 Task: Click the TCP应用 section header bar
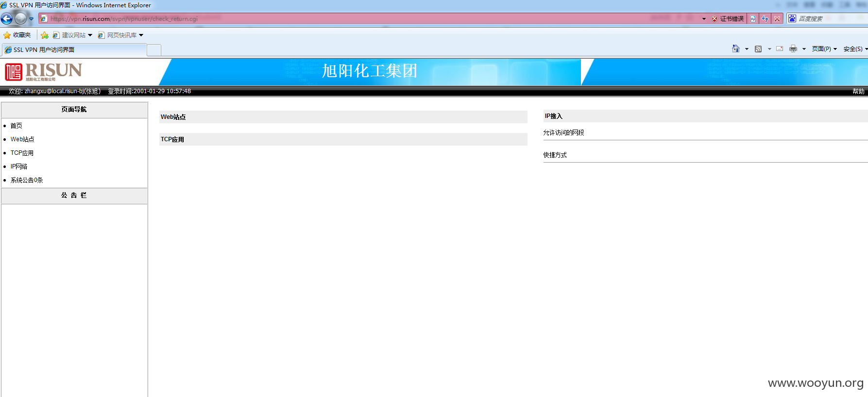(x=343, y=139)
